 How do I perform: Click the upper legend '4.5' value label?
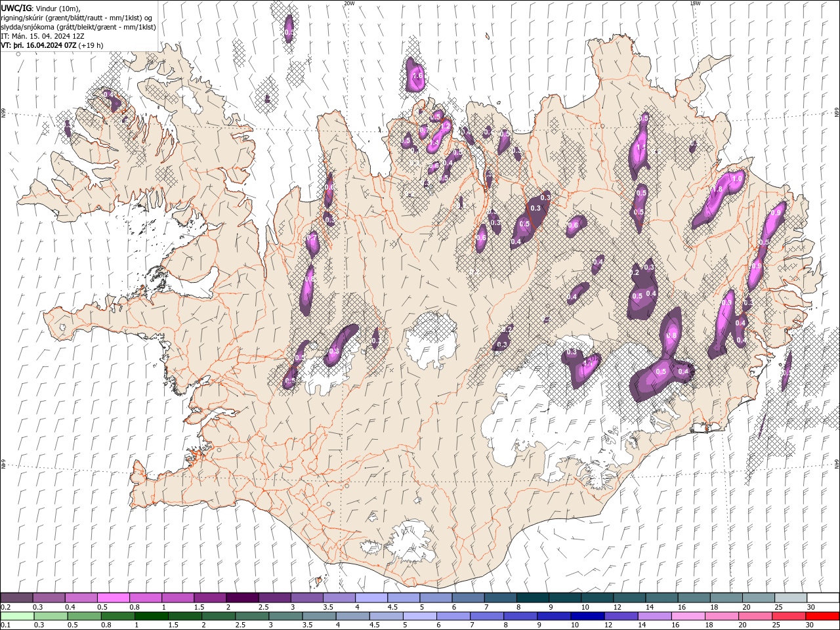[392, 607]
